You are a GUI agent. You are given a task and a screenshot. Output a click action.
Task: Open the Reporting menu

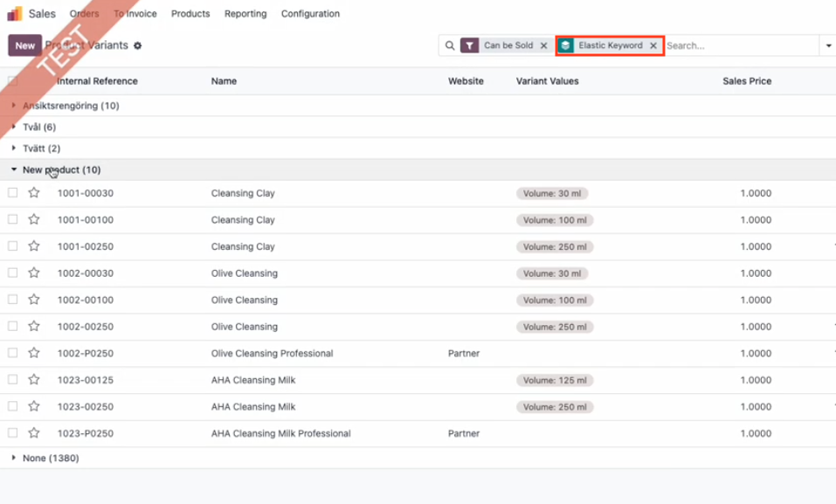(245, 14)
